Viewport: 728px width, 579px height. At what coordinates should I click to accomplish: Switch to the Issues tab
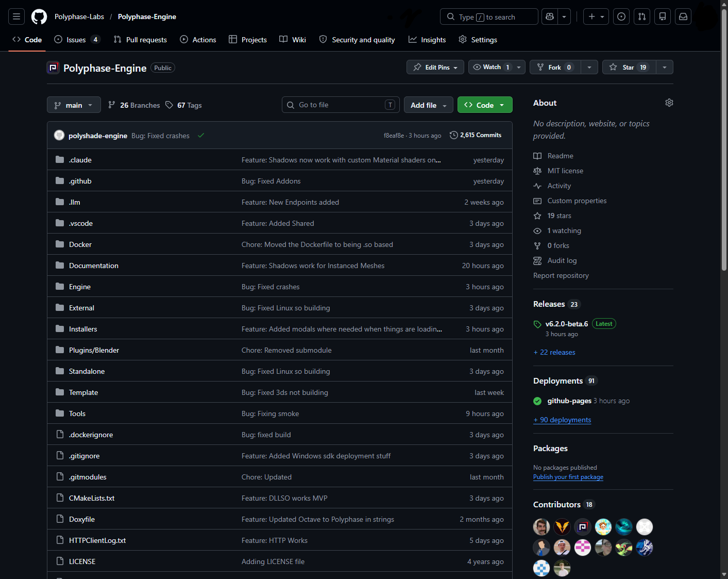click(77, 40)
